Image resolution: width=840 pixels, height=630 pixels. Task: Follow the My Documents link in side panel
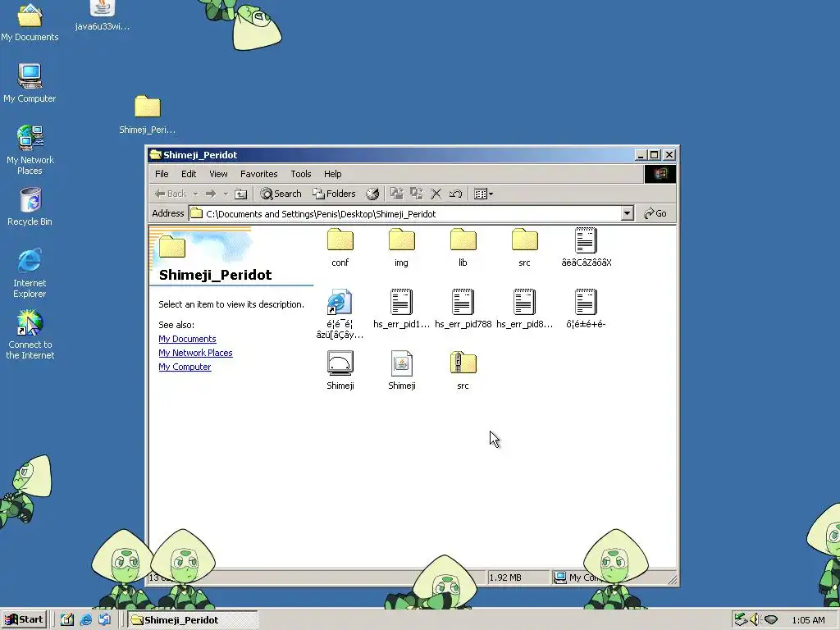(188, 339)
